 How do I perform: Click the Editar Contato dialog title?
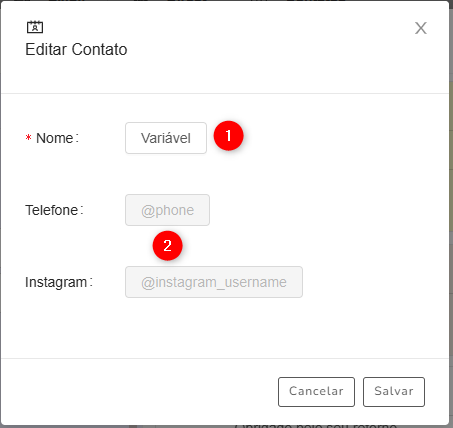[76, 49]
